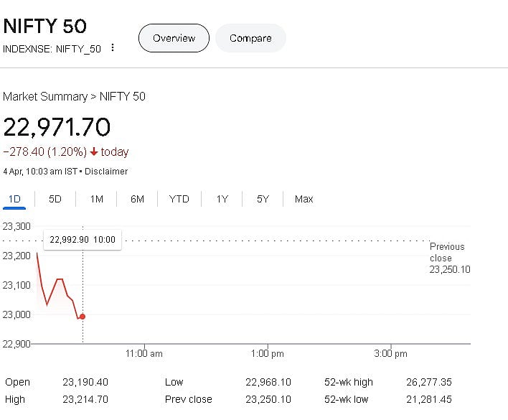
Task: Go to Market Summary breadcrumb
Action: pyautogui.click(x=45, y=97)
